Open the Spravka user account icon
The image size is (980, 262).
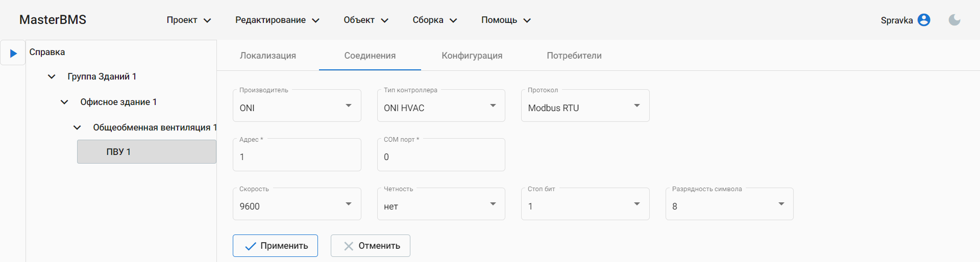[x=924, y=20]
